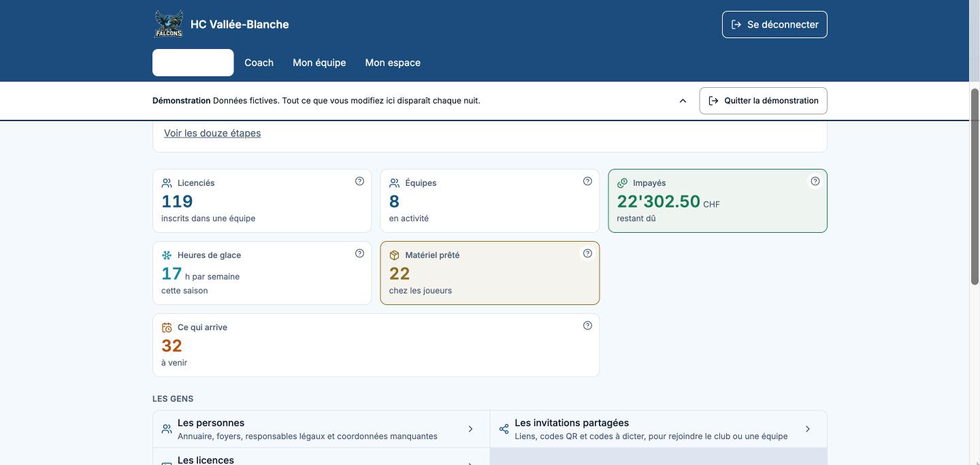980x465 pixels.
Task: Click the HC Vallée-Blanche club name
Action: 240,25
